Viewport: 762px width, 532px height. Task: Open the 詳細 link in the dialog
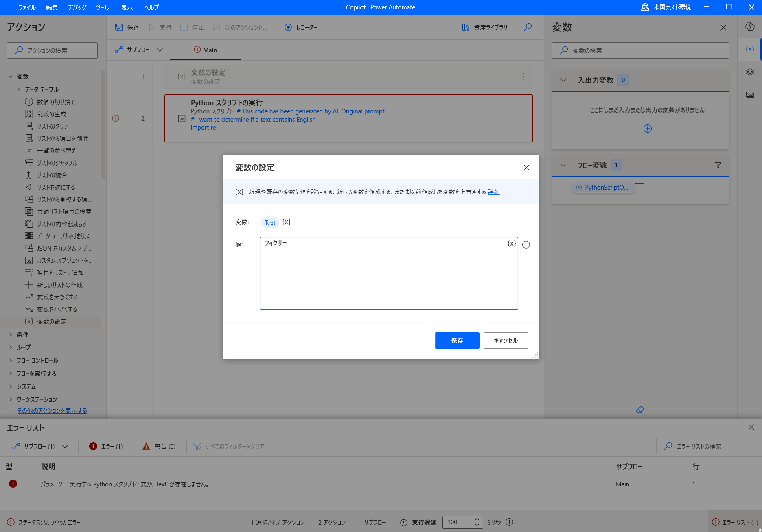[493, 192]
